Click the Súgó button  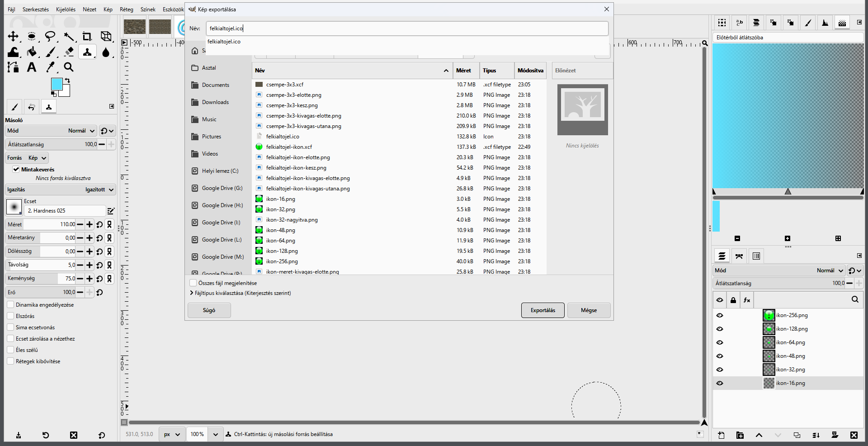[x=209, y=310]
